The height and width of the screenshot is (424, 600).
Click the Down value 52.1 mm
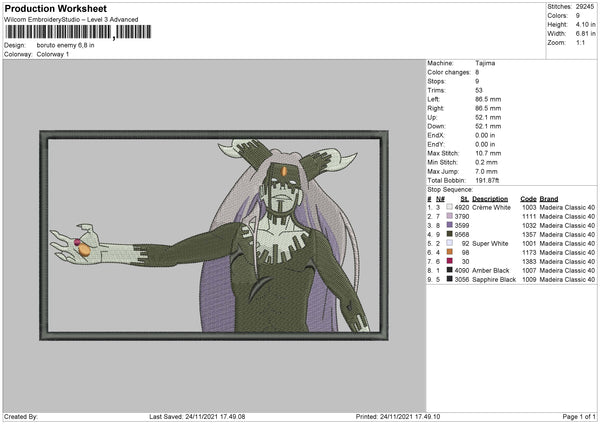pyautogui.click(x=488, y=126)
